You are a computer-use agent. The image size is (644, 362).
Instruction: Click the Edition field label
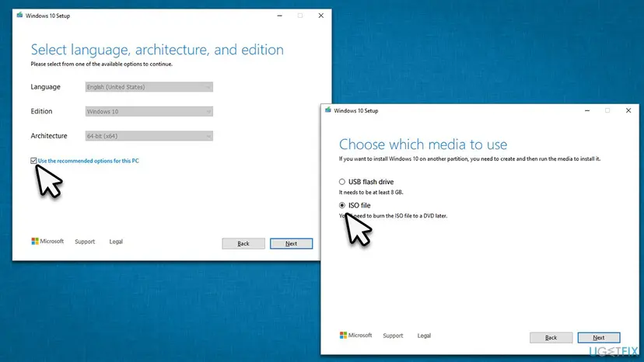(x=41, y=111)
